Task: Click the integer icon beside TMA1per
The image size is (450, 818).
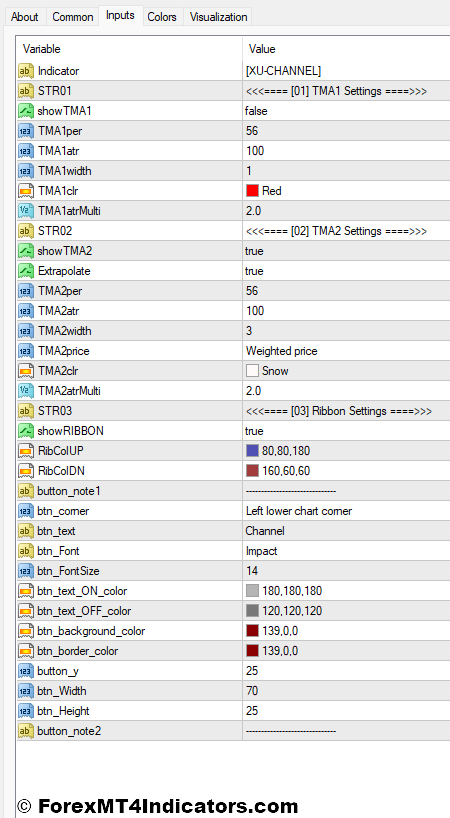Action: click(x=26, y=131)
